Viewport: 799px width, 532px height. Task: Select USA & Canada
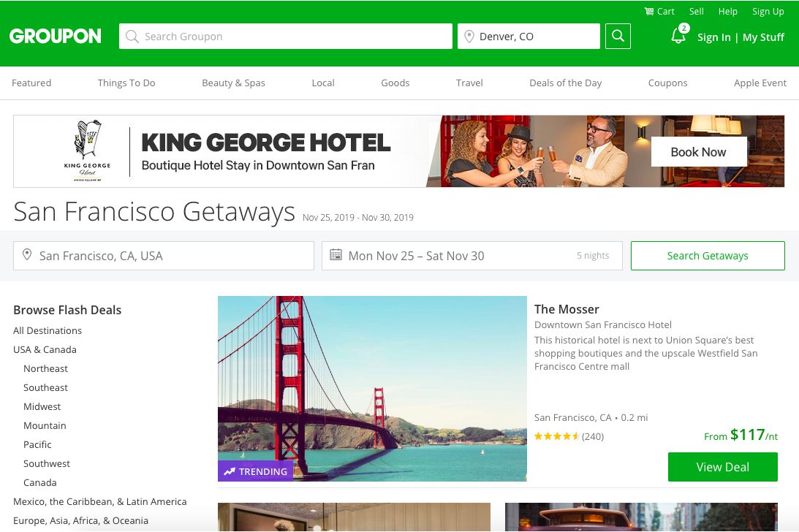[45, 349]
